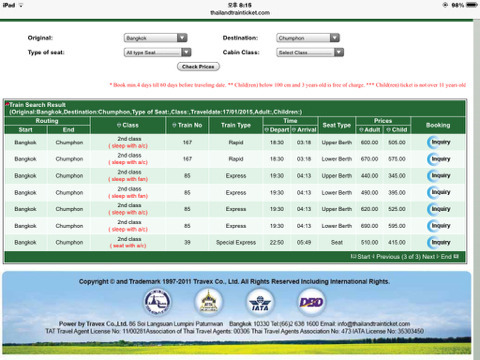
Task: Select the 03:18 arrival of first row
Action: pyautogui.click(x=304, y=142)
